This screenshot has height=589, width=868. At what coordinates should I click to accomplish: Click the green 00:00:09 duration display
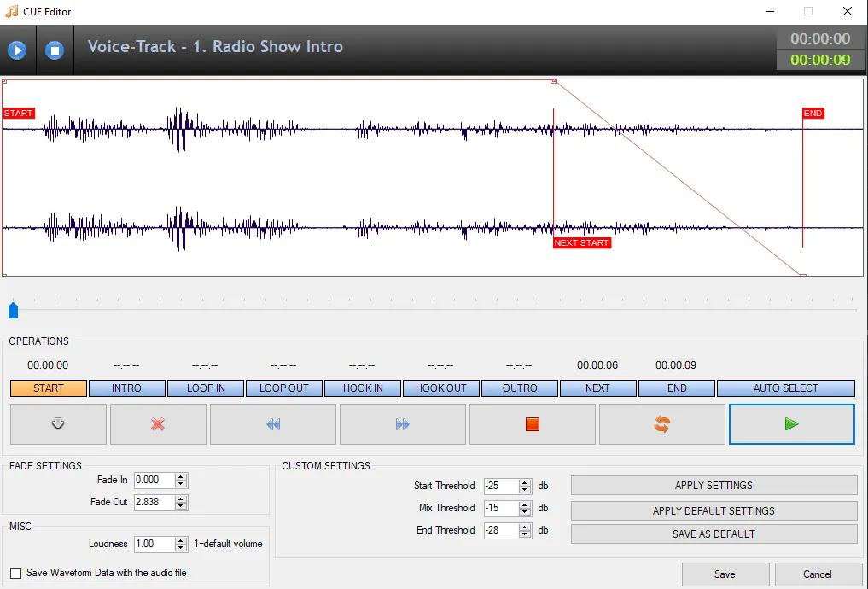[x=820, y=60]
